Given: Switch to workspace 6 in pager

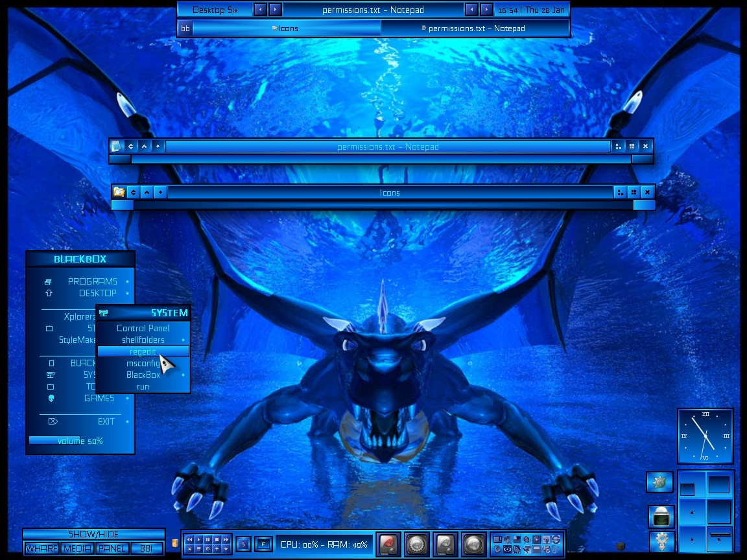Looking at the screenshot, I should (719, 539).
